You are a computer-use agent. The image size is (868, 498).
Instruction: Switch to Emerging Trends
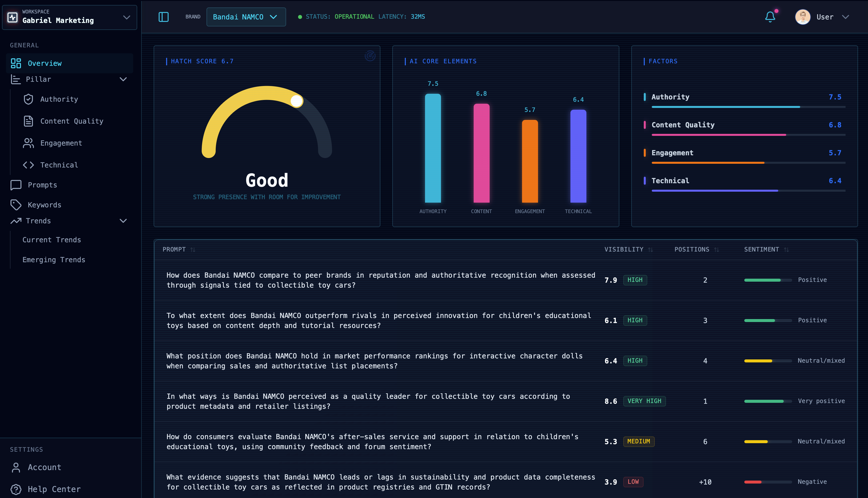click(54, 260)
